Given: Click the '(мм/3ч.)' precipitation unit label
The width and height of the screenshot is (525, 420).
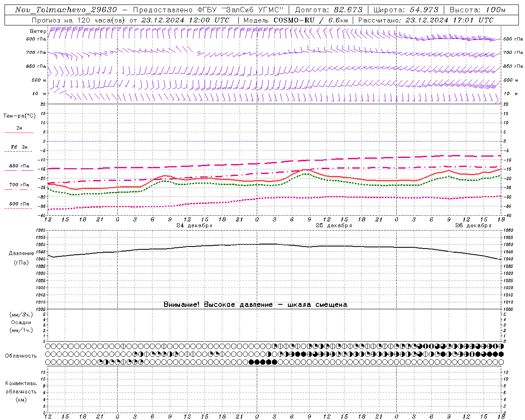Looking at the screenshot, I should click(x=21, y=315).
